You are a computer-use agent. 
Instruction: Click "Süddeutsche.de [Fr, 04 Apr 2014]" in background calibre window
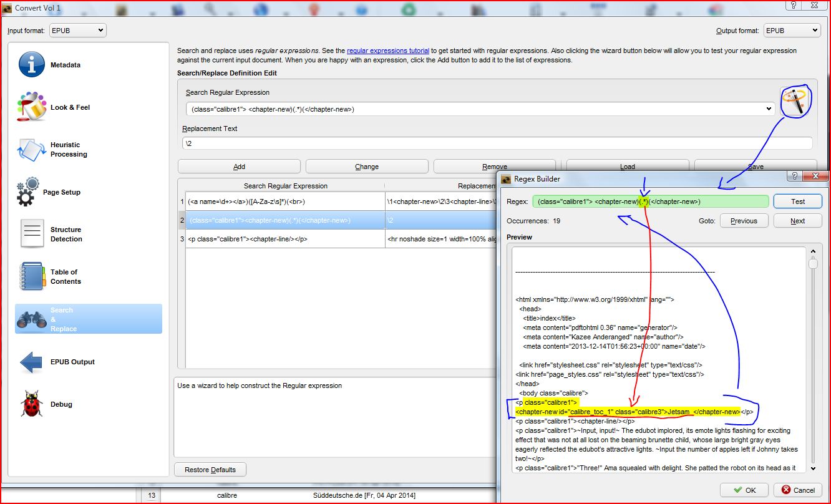coord(364,495)
